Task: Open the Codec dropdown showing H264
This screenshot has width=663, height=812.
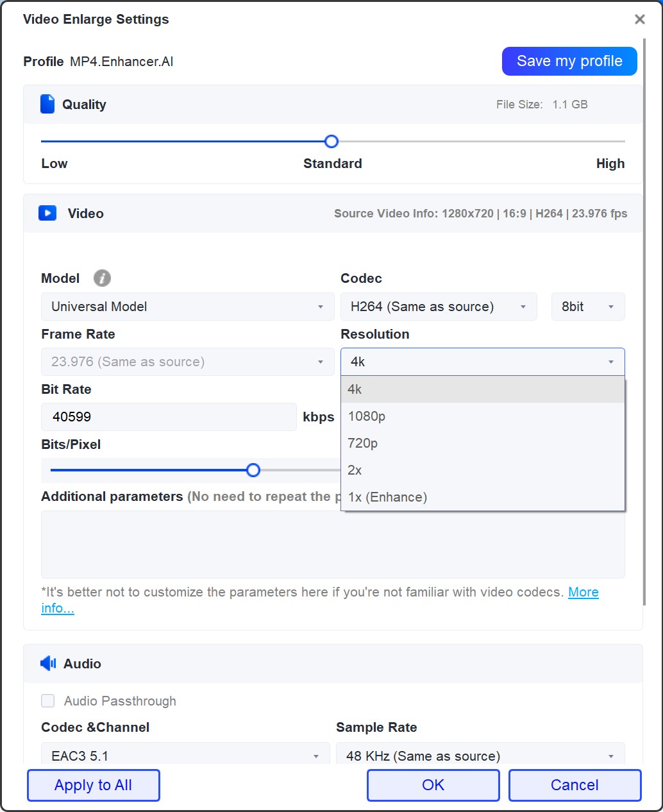Action: tap(439, 307)
